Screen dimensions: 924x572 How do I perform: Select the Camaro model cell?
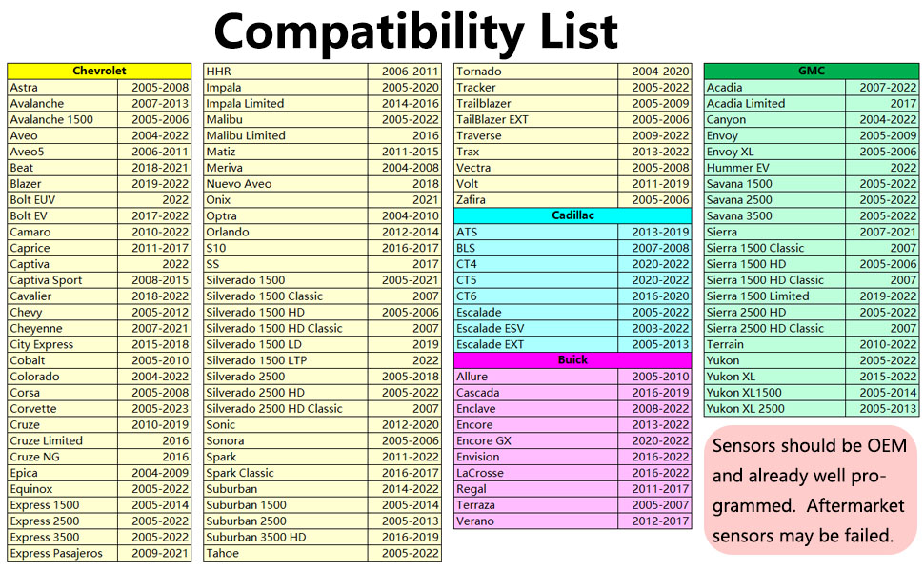click(x=63, y=232)
